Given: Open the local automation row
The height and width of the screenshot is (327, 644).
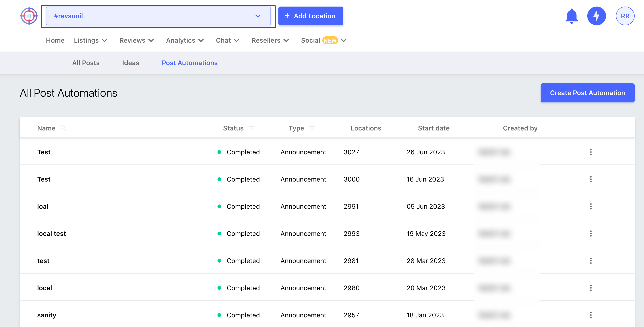Looking at the screenshot, I should point(45,288).
